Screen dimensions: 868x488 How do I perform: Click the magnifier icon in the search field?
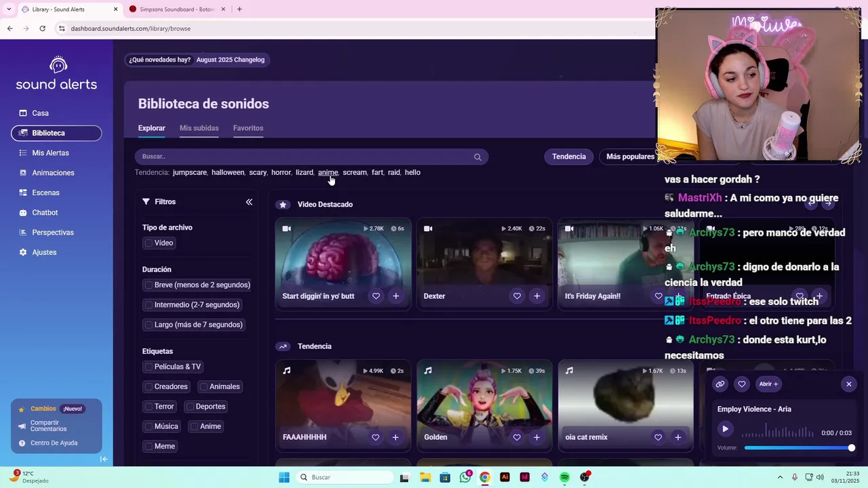click(x=477, y=157)
